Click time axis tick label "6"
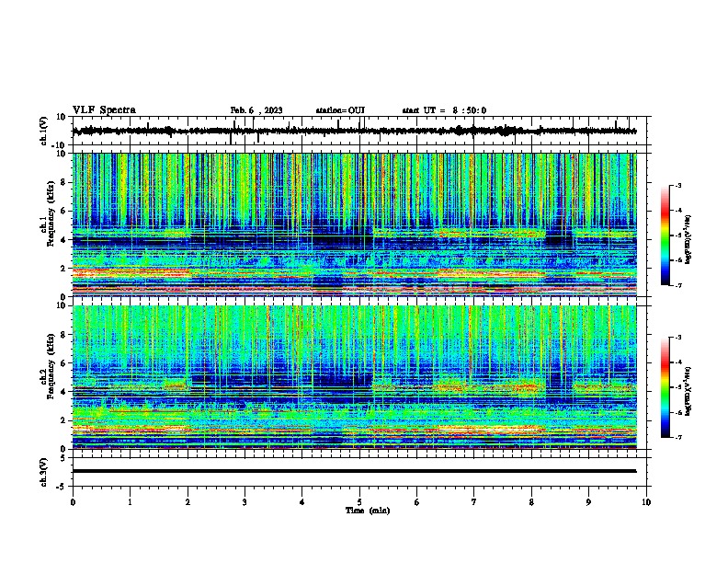This screenshot has width=728, height=563. pos(417,502)
